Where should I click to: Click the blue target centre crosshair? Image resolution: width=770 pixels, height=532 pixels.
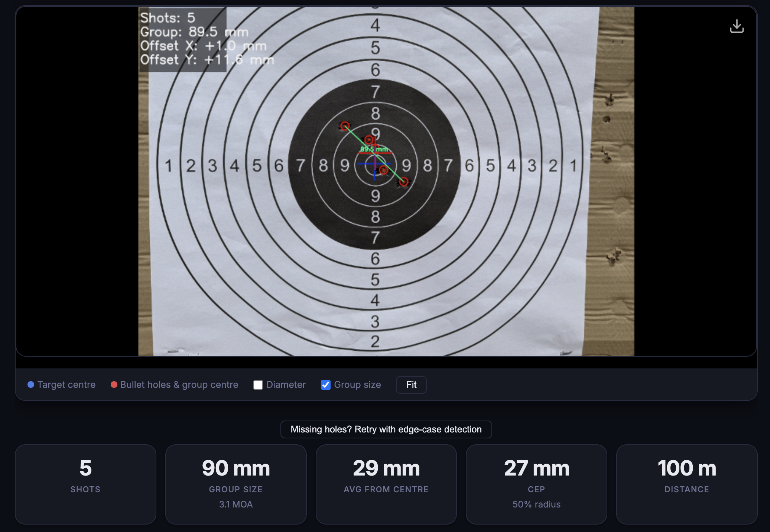[x=375, y=163]
